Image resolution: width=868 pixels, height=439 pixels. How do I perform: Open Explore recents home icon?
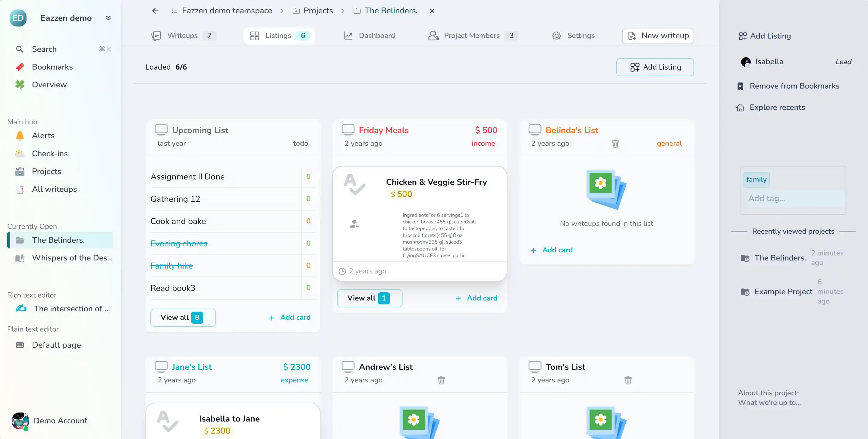(x=740, y=108)
